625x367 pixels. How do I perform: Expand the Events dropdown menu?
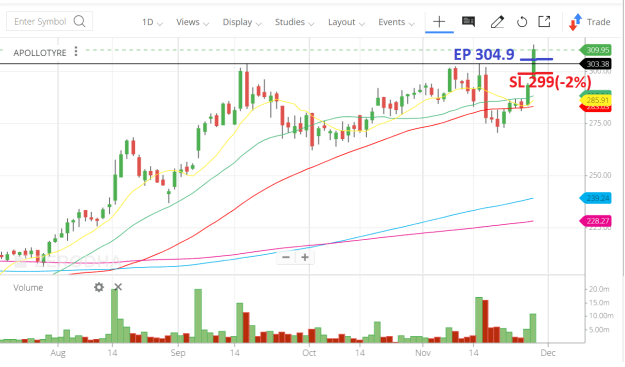[x=396, y=22]
